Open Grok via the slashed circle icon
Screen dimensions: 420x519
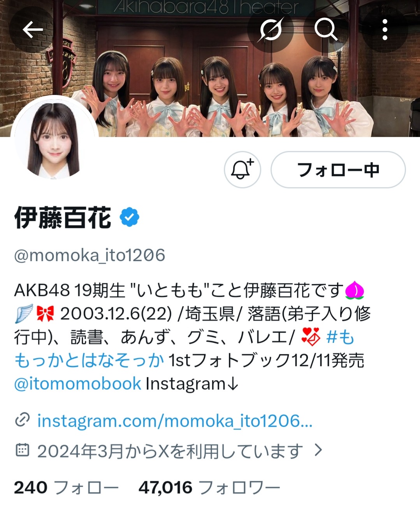[x=271, y=30]
